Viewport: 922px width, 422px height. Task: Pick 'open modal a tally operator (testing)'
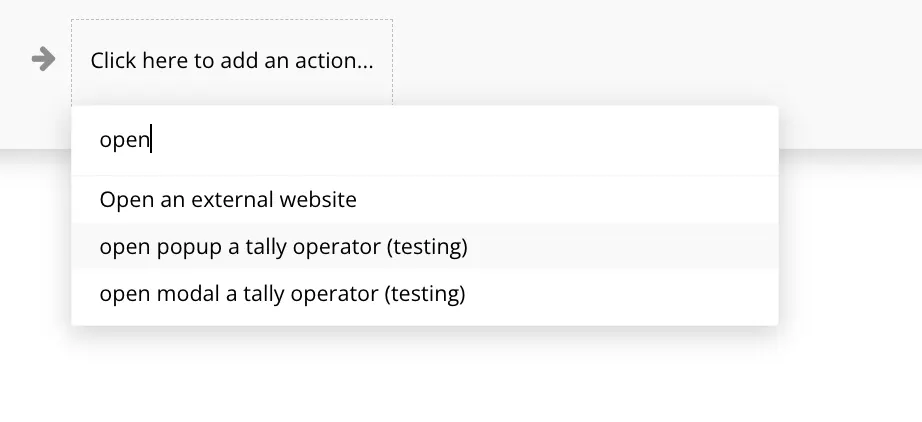point(282,294)
